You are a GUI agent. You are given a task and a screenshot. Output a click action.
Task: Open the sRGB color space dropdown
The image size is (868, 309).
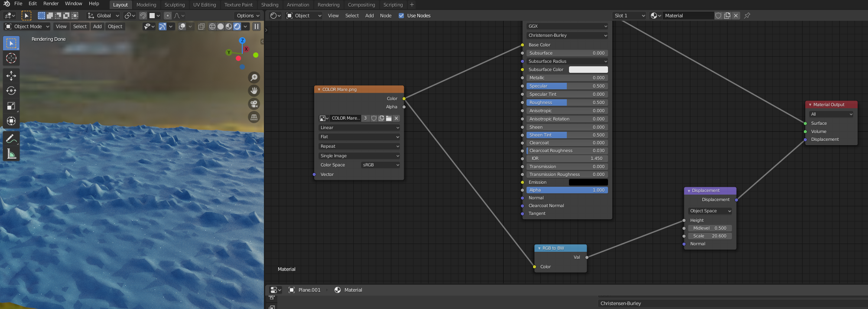click(x=380, y=165)
